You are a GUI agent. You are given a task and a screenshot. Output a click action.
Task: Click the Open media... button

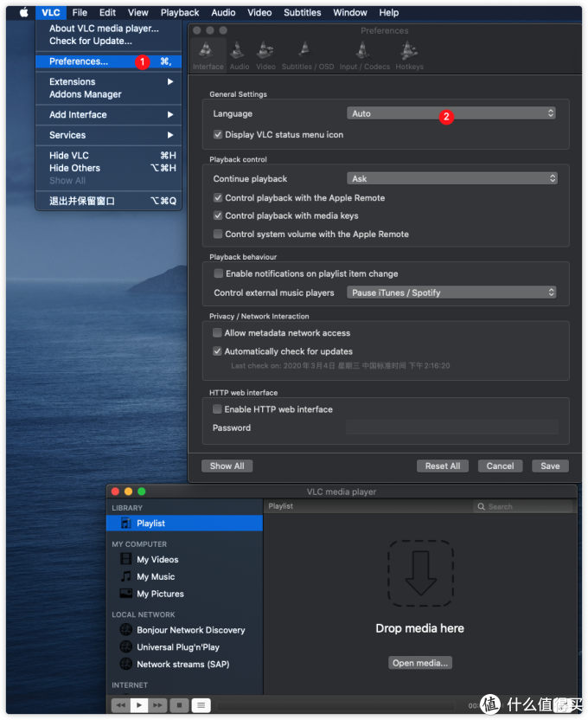click(420, 663)
